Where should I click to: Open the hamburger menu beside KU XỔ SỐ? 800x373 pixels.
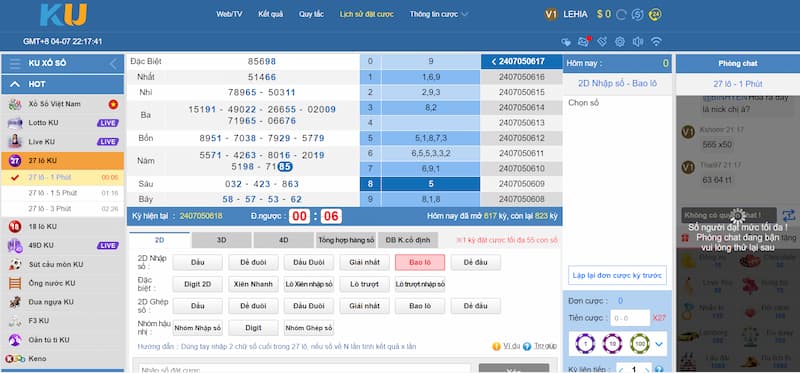coord(15,63)
